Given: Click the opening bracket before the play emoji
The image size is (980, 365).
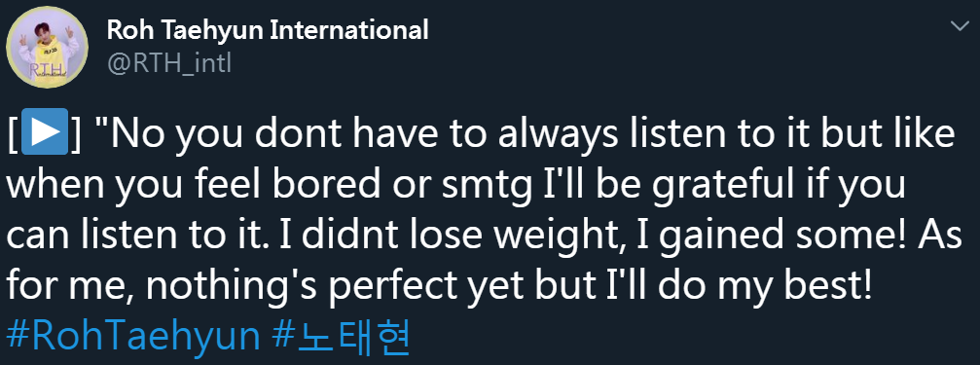Looking at the screenshot, I should (x=14, y=132).
